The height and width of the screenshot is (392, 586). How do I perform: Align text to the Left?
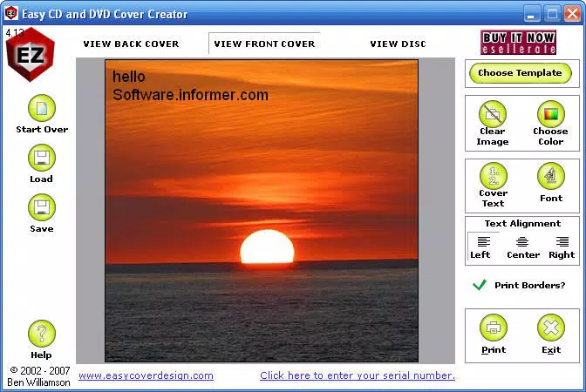pyautogui.click(x=483, y=247)
